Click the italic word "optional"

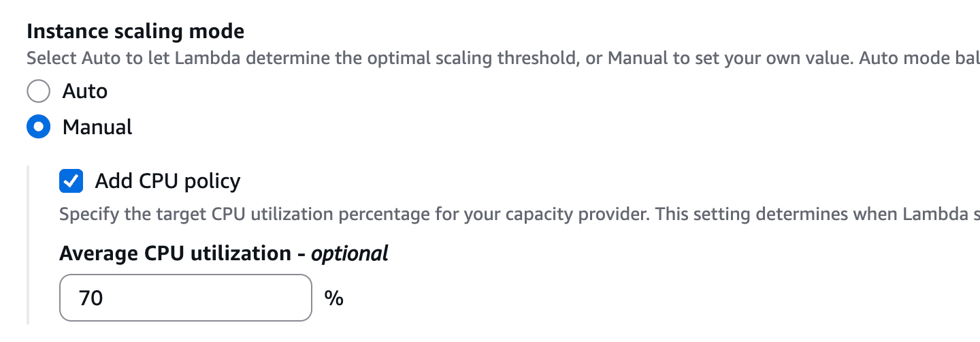(350, 253)
